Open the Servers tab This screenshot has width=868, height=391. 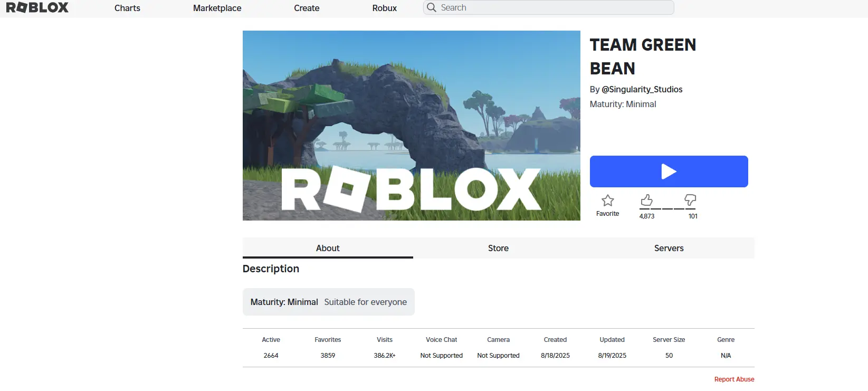tap(669, 248)
